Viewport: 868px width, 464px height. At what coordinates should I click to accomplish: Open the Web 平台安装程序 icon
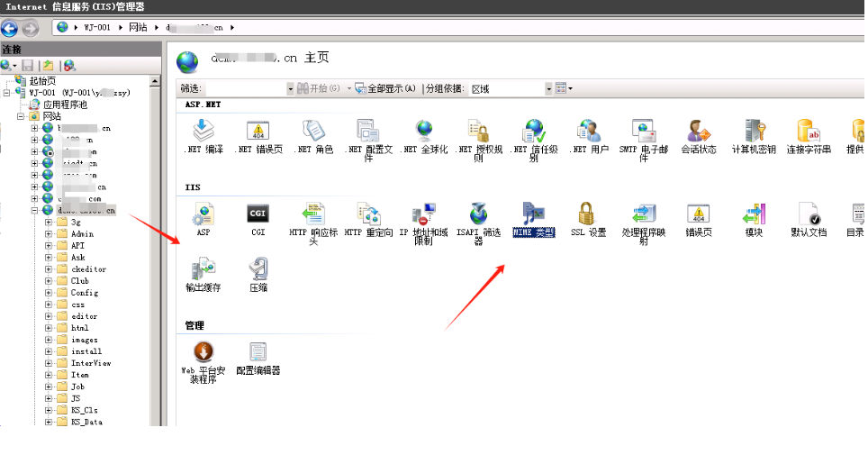tap(203, 352)
